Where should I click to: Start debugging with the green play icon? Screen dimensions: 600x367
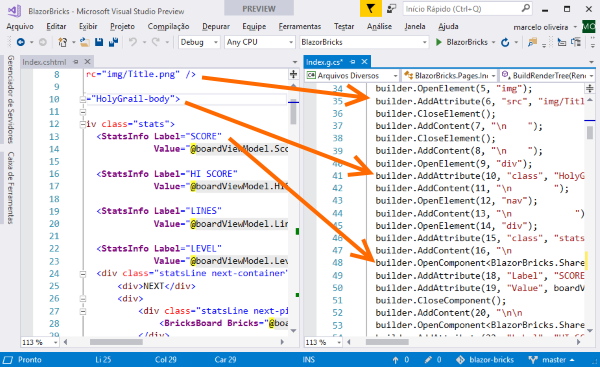(439, 42)
